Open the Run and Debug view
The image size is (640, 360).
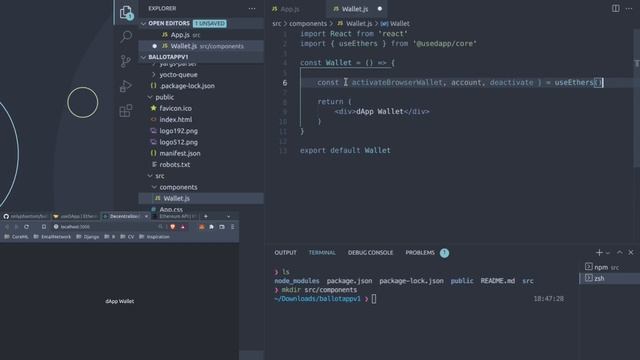click(x=126, y=86)
